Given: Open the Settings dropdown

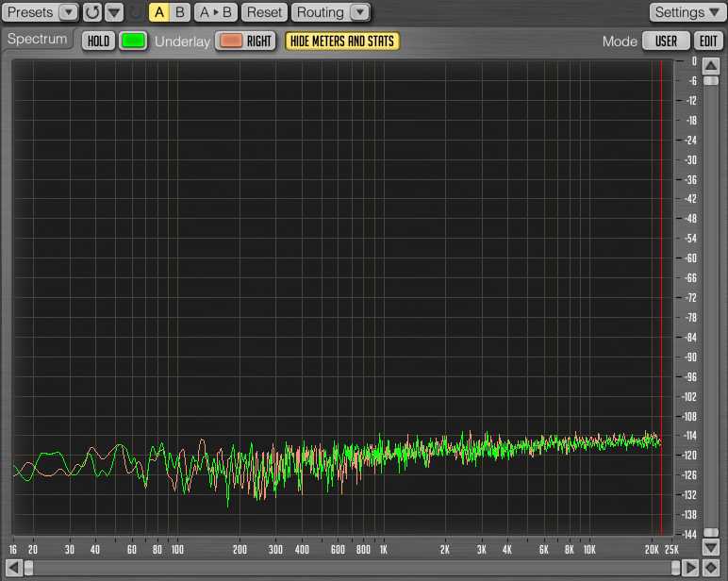Looking at the screenshot, I should pyautogui.click(x=687, y=12).
